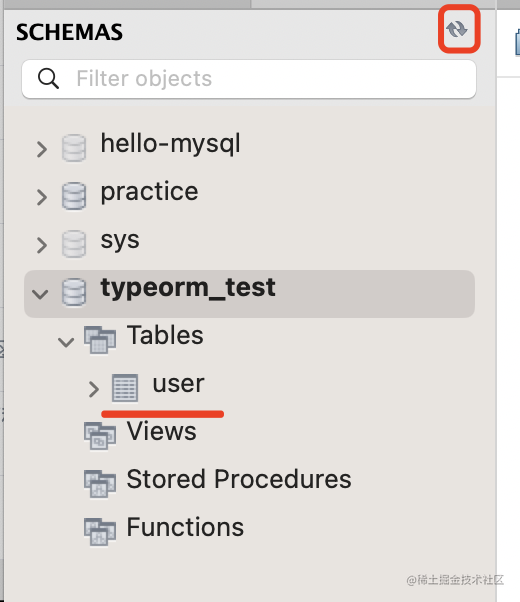520x602 pixels.
Task: Expand the sys schema
Action: [41, 245]
